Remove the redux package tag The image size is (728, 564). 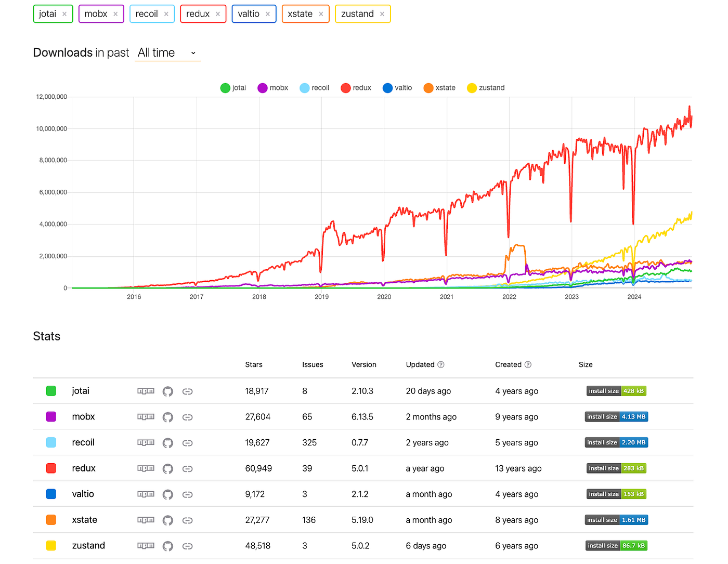(x=218, y=14)
